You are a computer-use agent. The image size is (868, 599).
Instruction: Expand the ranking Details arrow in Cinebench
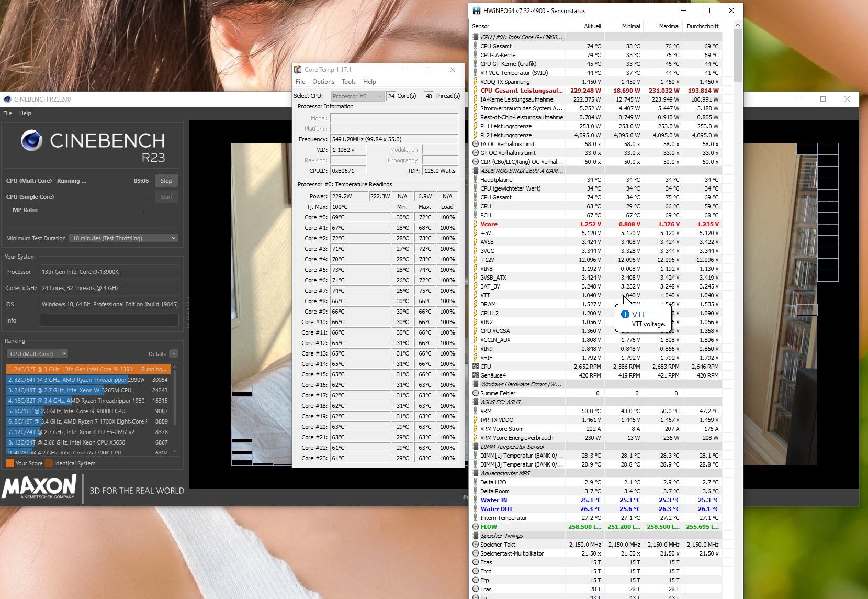tap(174, 354)
